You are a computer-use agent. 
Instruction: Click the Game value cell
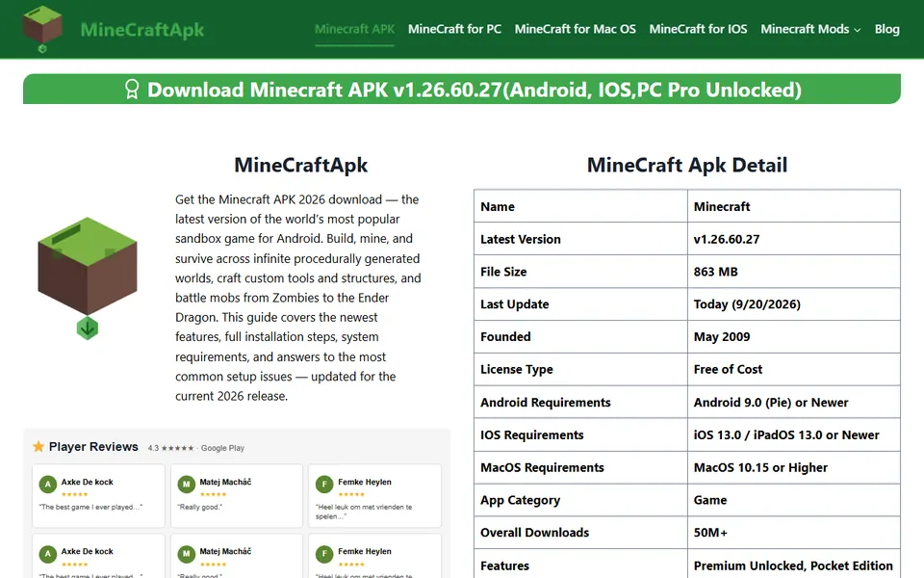click(794, 500)
